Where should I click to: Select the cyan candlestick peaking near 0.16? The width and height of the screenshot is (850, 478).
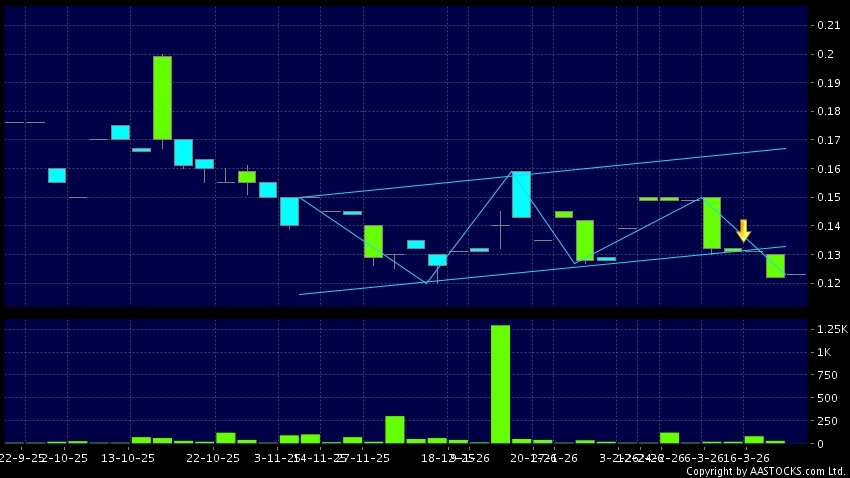(x=521, y=194)
